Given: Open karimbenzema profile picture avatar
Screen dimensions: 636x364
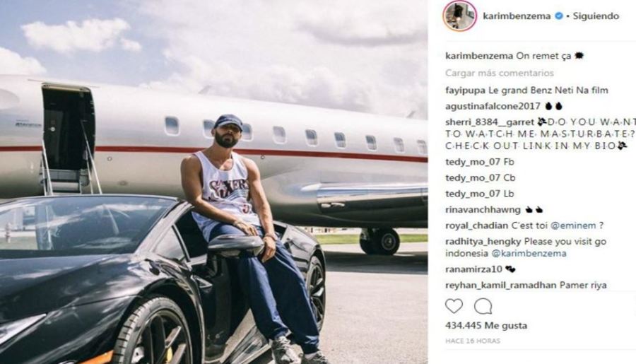Looking at the screenshot, I should click(459, 16).
